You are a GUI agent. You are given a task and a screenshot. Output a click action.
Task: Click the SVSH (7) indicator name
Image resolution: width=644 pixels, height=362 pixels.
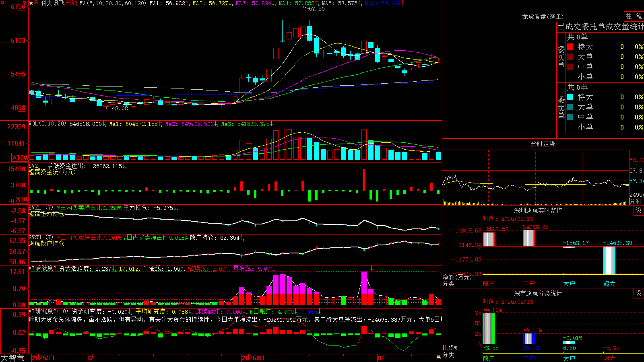tap(41, 238)
